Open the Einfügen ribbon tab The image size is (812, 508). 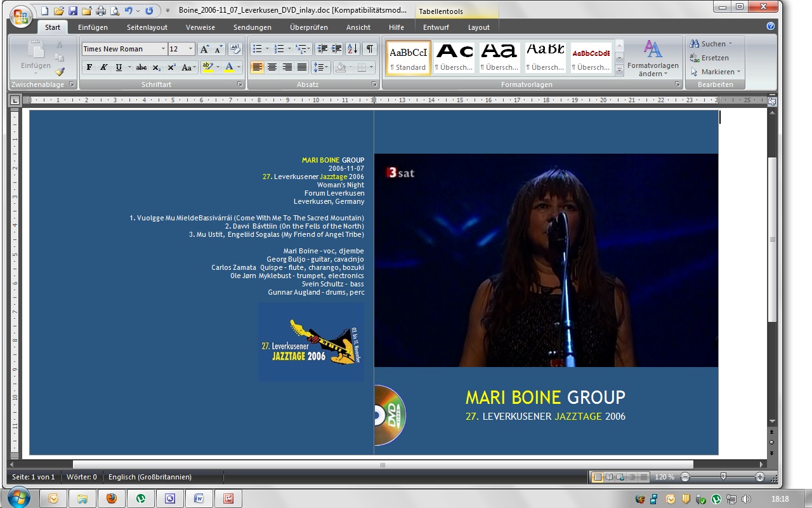pyautogui.click(x=93, y=27)
